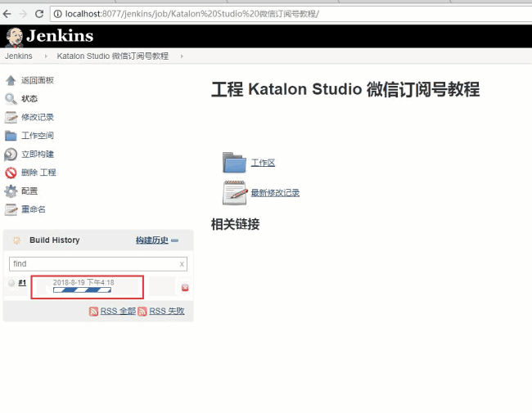This screenshot has width=532, height=413.
Task: Open build date 2018-8-19 下午4:18
Action: coord(83,282)
